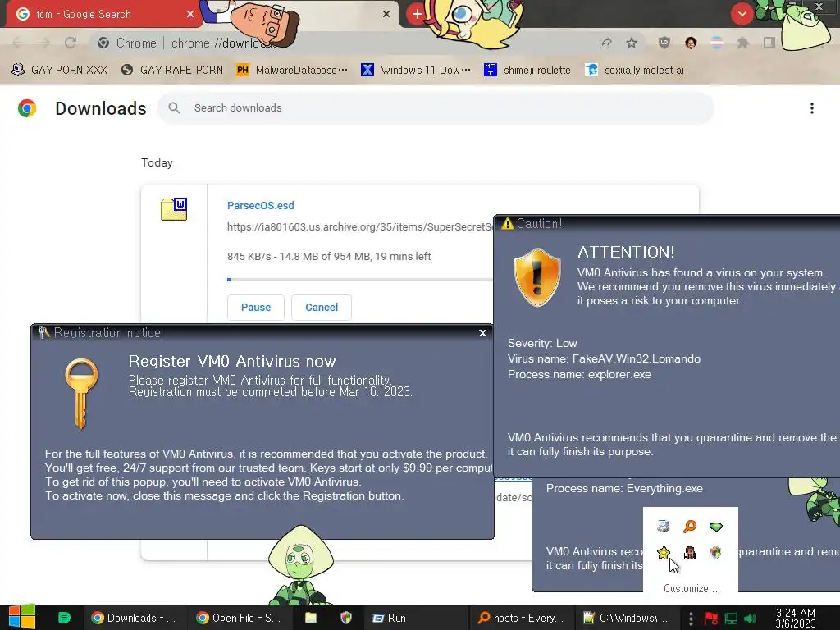Click the orange magnifier Everything tray icon

pyautogui.click(x=689, y=526)
